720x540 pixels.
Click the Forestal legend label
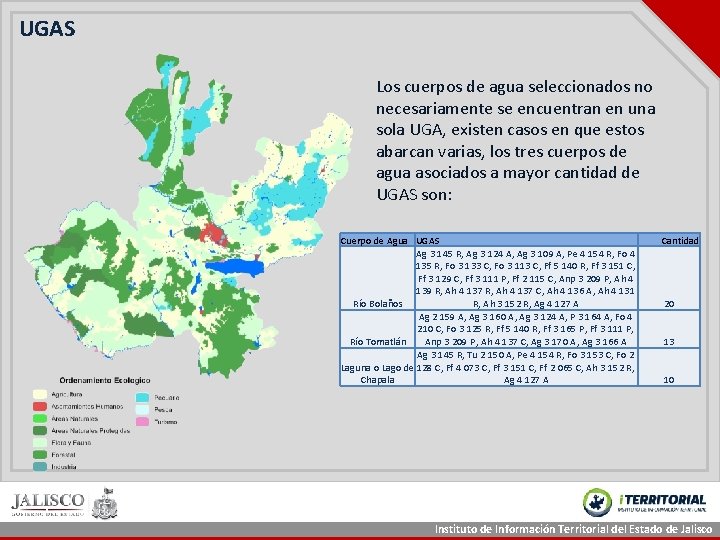(63, 455)
